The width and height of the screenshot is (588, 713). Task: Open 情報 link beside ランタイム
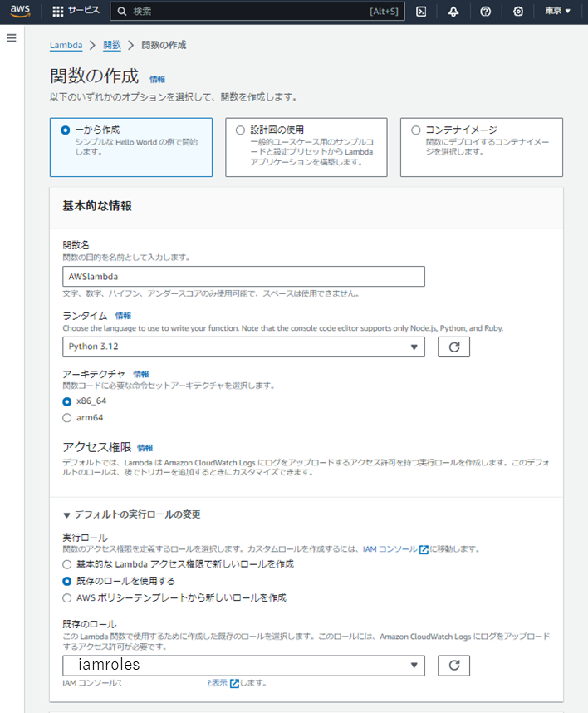(x=123, y=316)
